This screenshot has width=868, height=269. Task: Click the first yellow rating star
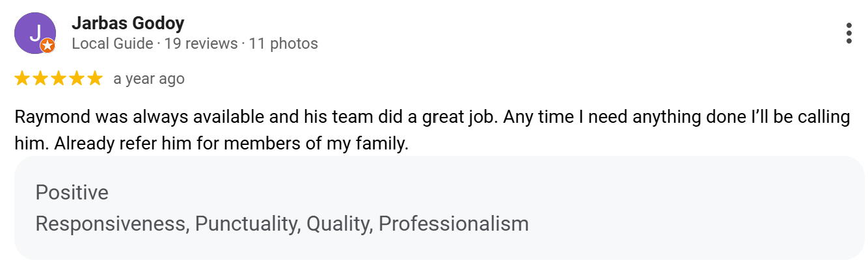click(x=22, y=79)
